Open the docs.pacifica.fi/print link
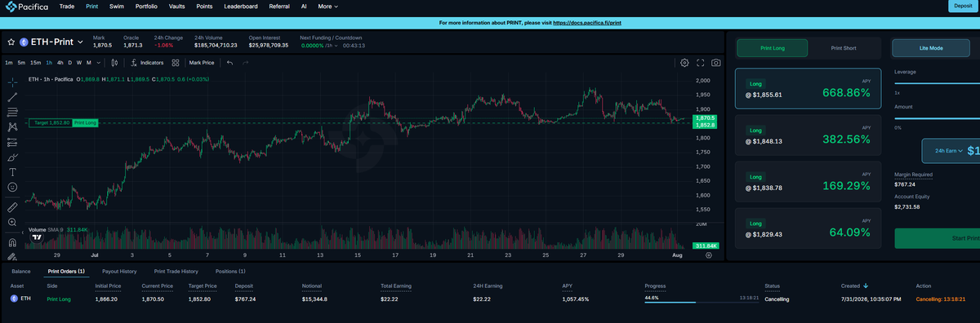Viewport: 980px width, 323px height. tap(587, 23)
